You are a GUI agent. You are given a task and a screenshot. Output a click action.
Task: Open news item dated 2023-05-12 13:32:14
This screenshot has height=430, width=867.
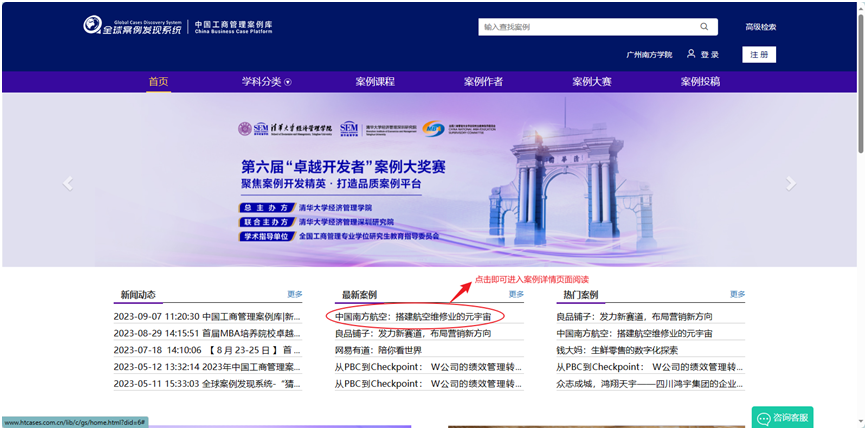(207, 366)
